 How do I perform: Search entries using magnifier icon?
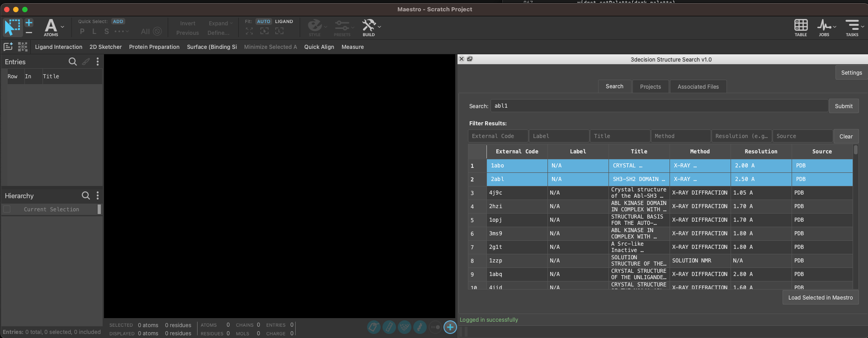point(72,62)
